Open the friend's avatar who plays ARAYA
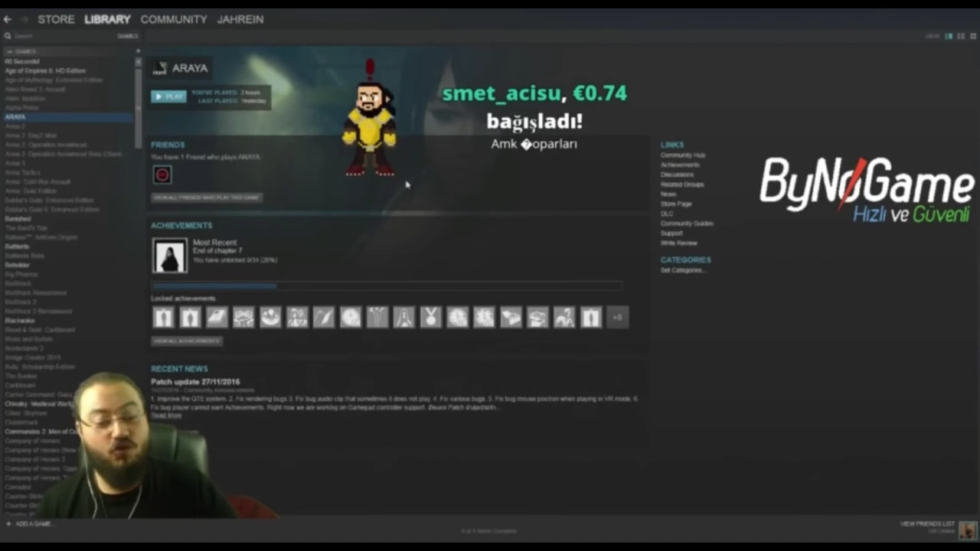 162,174
